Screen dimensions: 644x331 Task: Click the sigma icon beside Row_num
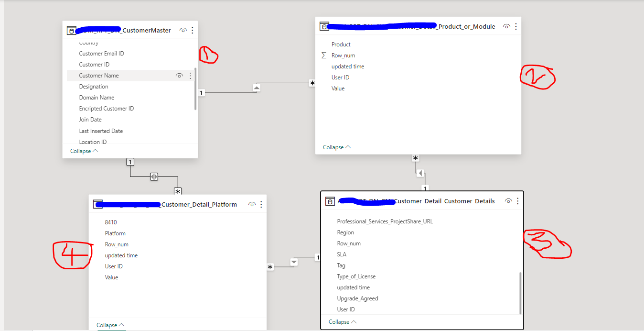(324, 55)
